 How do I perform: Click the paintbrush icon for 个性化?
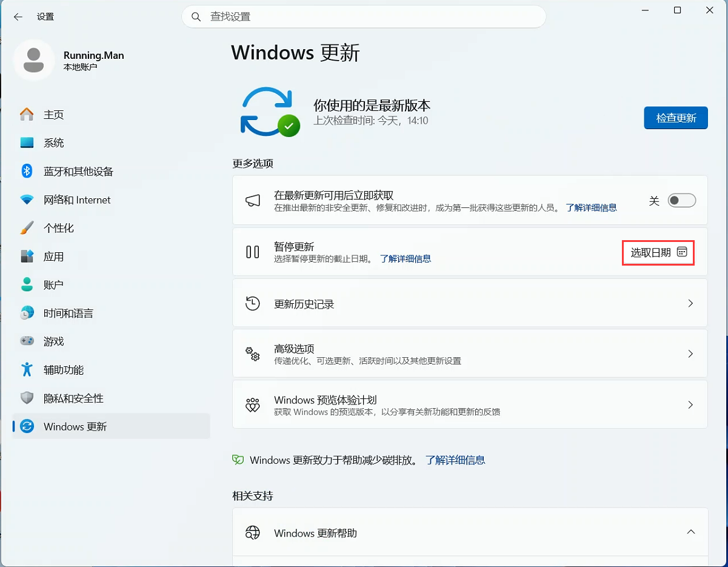27,228
